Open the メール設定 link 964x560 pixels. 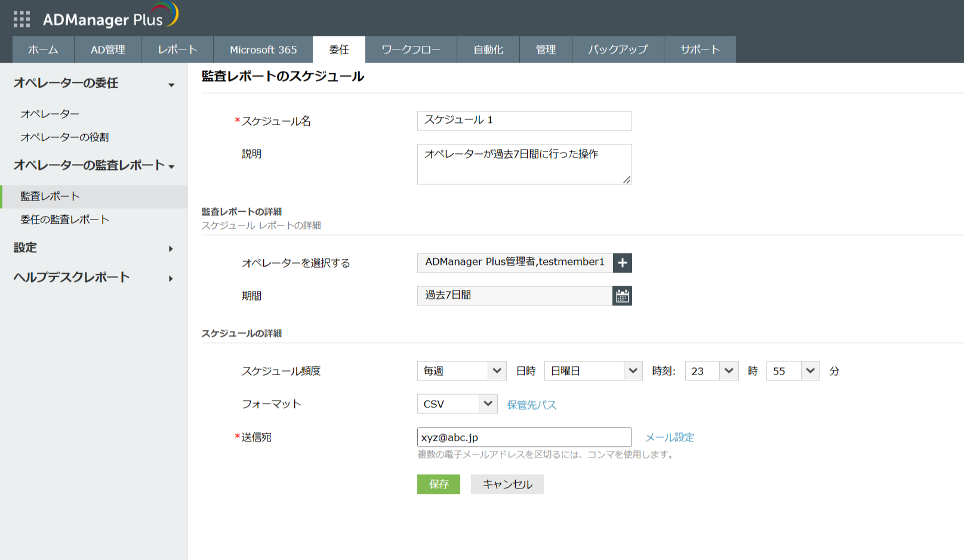(669, 437)
